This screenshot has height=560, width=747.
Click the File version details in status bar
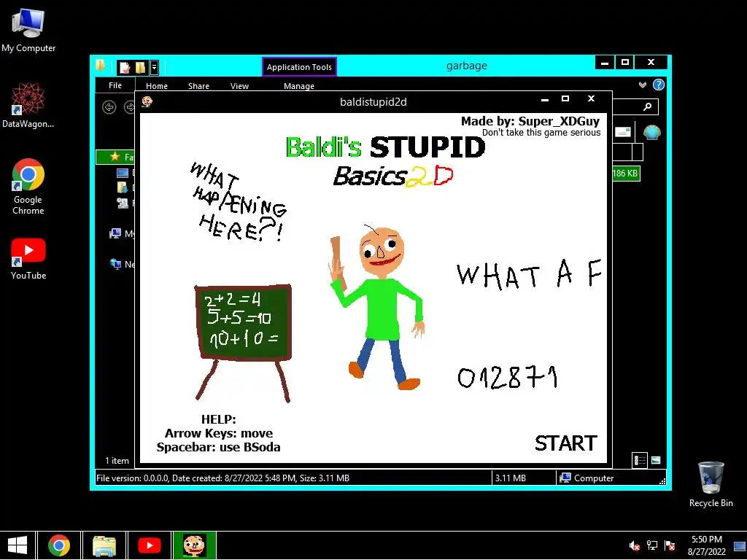tap(222, 478)
